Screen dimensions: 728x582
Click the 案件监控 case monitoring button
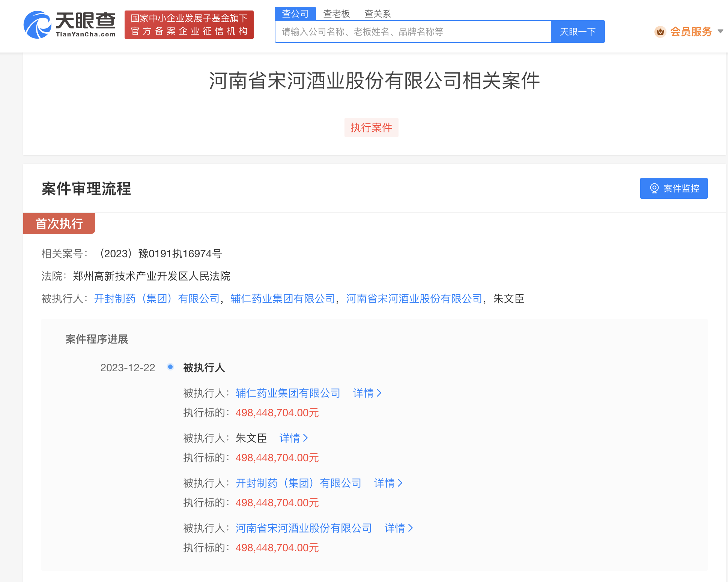674,188
